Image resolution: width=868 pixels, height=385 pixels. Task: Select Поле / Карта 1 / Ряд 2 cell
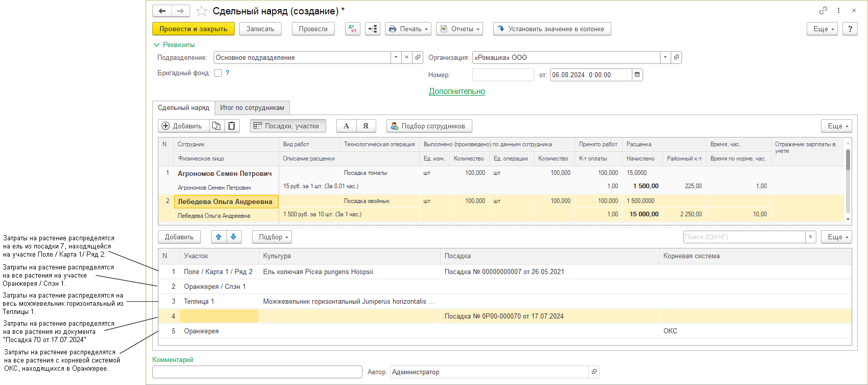(218, 271)
